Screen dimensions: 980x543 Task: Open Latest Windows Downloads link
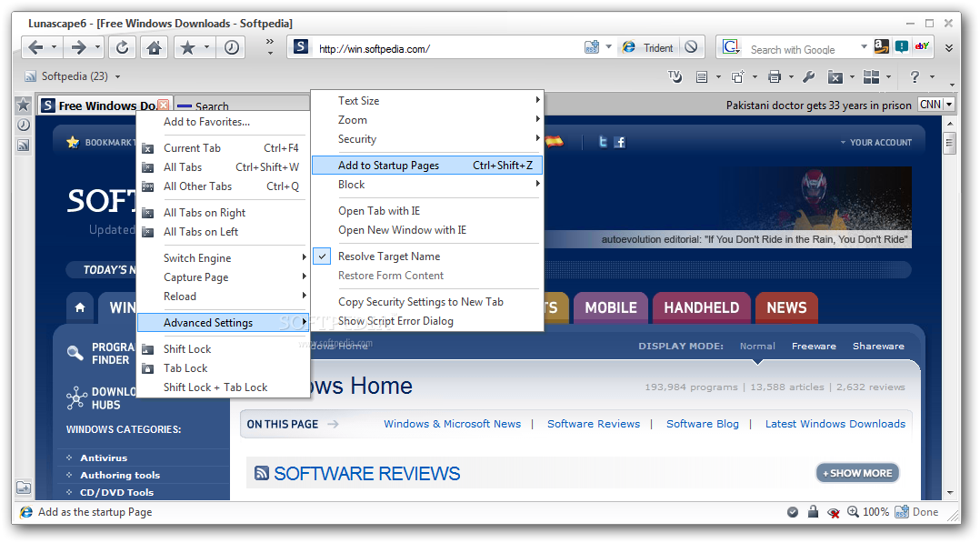coord(835,424)
